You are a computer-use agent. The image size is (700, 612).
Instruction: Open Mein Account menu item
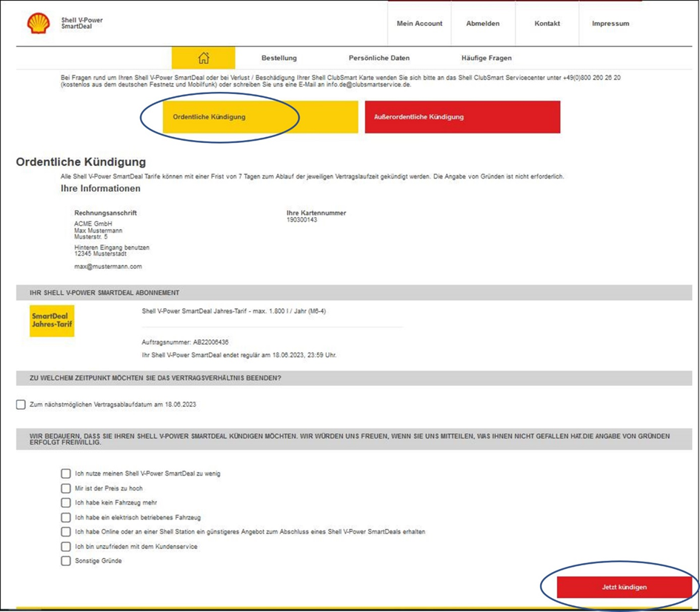[x=419, y=24]
